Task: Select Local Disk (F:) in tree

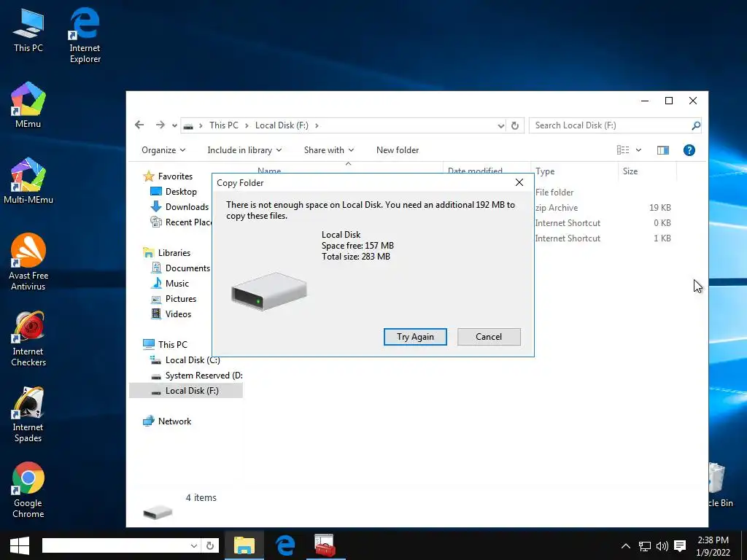Action: pyautogui.click(x=186, y=391)
